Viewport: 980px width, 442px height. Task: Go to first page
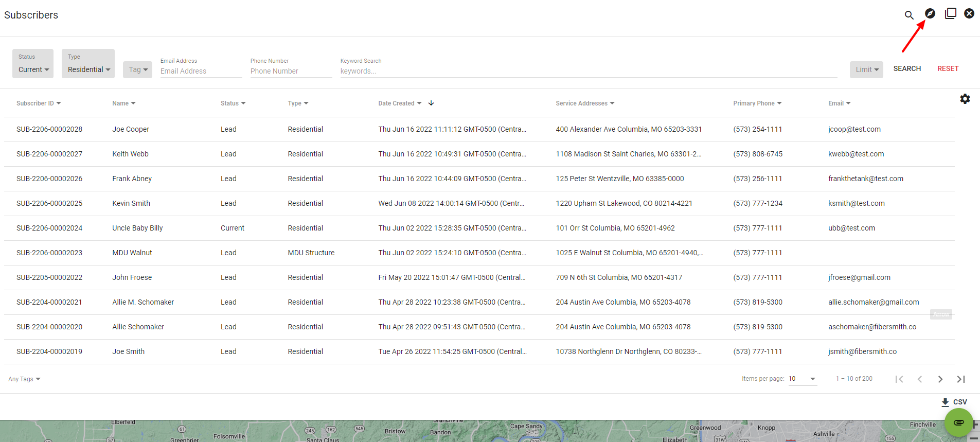pos(899,379)
